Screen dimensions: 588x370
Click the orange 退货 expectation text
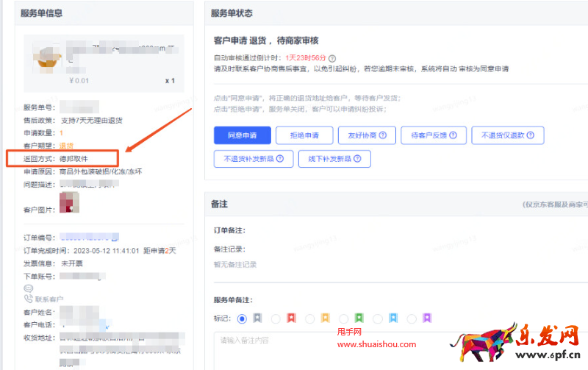(66, 146)
